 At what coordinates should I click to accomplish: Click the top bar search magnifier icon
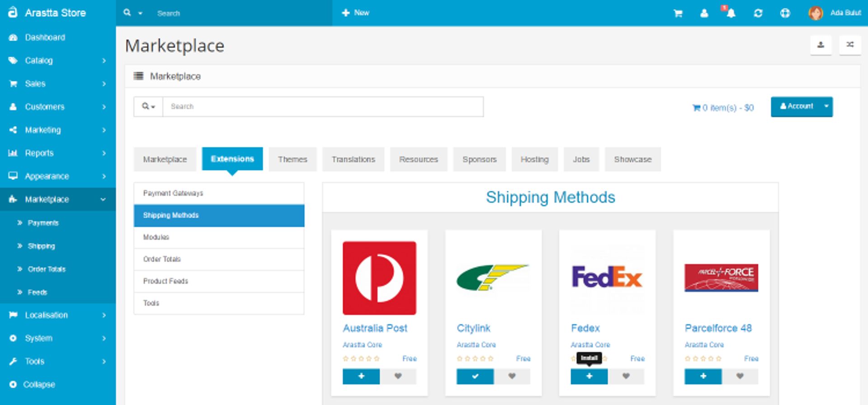click(x=127, y=13)
